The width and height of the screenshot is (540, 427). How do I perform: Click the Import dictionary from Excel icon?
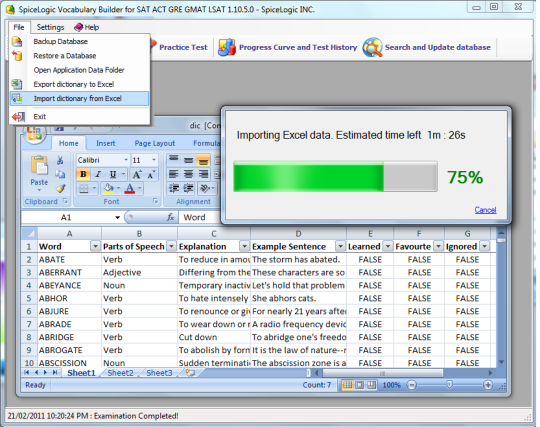pyautogui.click(x=17, y=98)
